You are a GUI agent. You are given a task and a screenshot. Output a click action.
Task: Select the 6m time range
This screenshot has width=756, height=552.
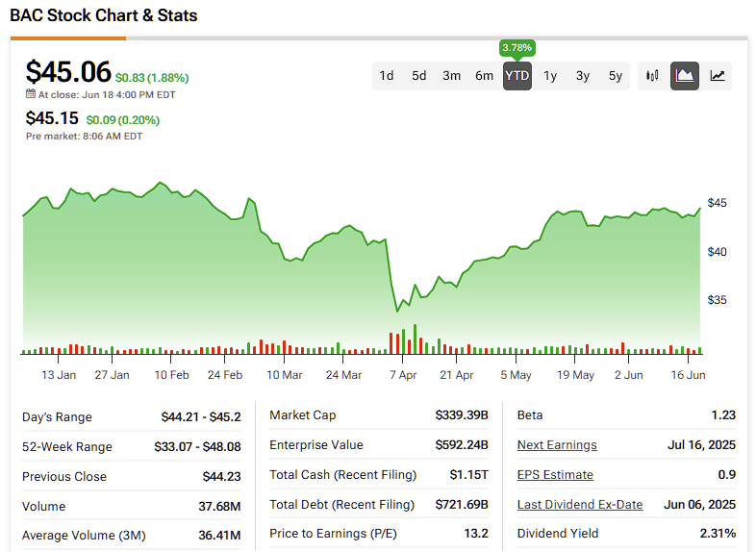pos(484,76)
